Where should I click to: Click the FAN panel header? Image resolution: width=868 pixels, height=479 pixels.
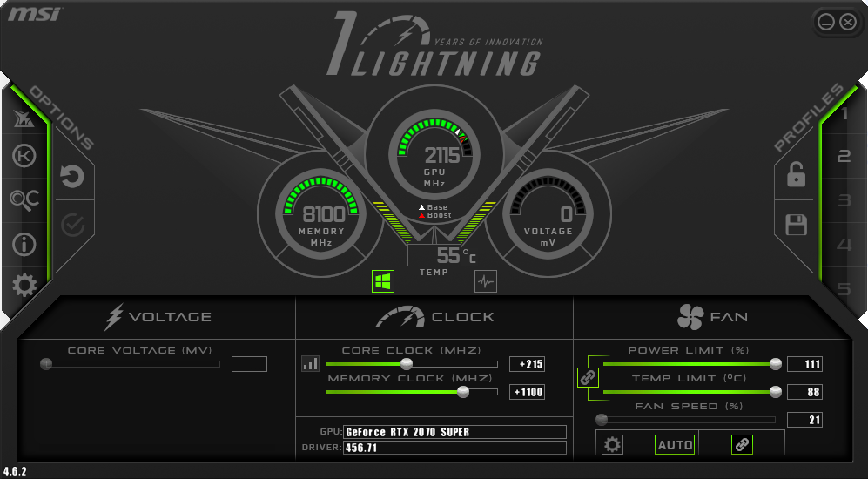coord(712,317)
